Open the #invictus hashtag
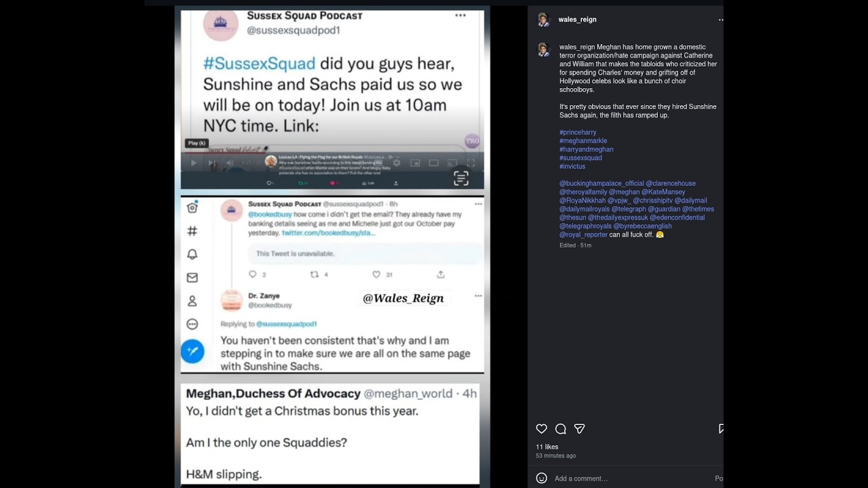The image size is (868, 488). [x=572, y=167]
